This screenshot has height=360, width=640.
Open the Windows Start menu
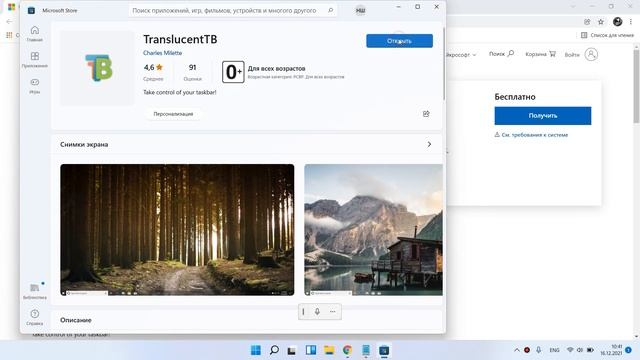tap(256, 350)
